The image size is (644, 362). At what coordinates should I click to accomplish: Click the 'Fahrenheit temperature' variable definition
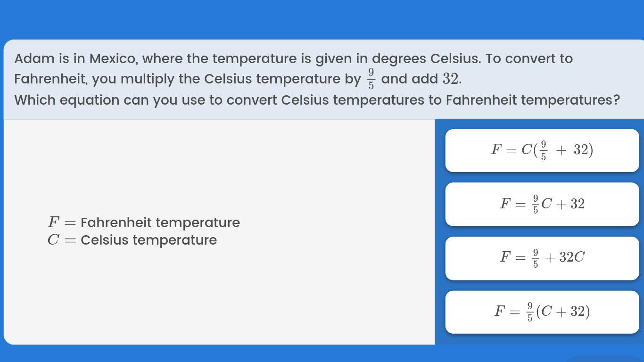click(160, 222)
